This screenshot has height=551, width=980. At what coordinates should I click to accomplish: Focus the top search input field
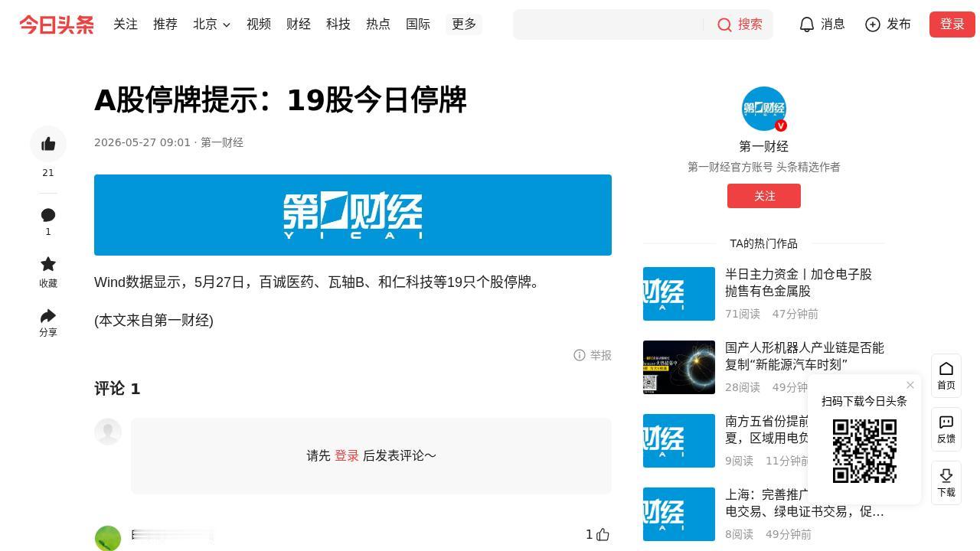tap(609, 24)
